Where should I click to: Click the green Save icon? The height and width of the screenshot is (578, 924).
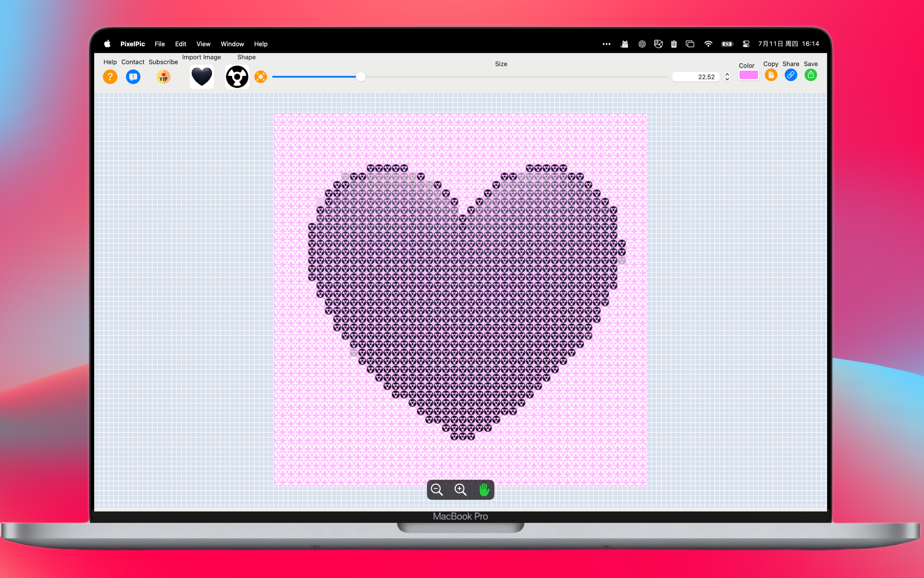point(811,75)
